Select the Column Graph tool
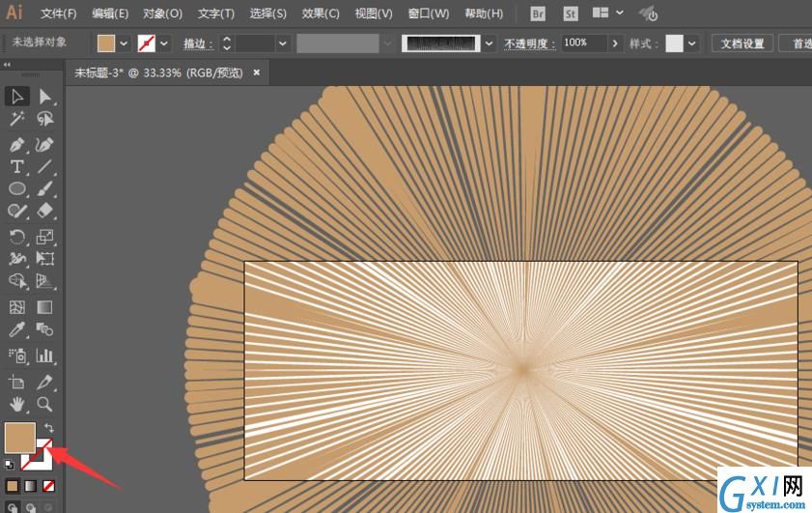 coord(45,356)
